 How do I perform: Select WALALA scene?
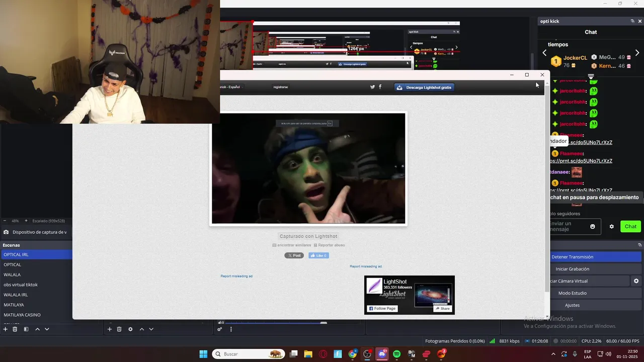37,275
